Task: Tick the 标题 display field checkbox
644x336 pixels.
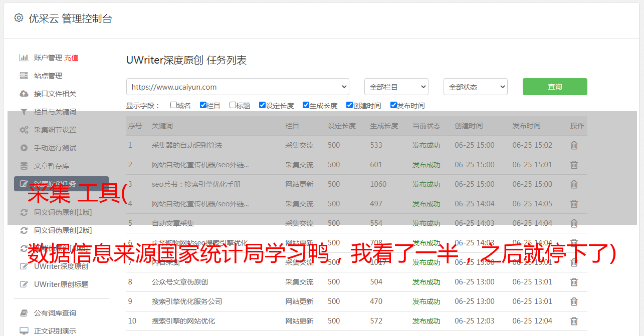Action: 233,105
